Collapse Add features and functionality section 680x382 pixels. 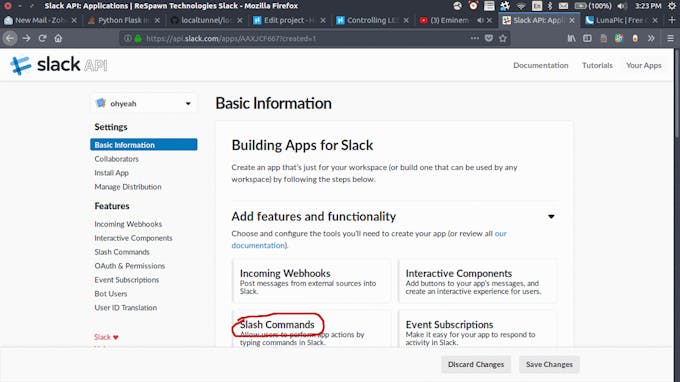pyautogui.click(x=551, y=216)
